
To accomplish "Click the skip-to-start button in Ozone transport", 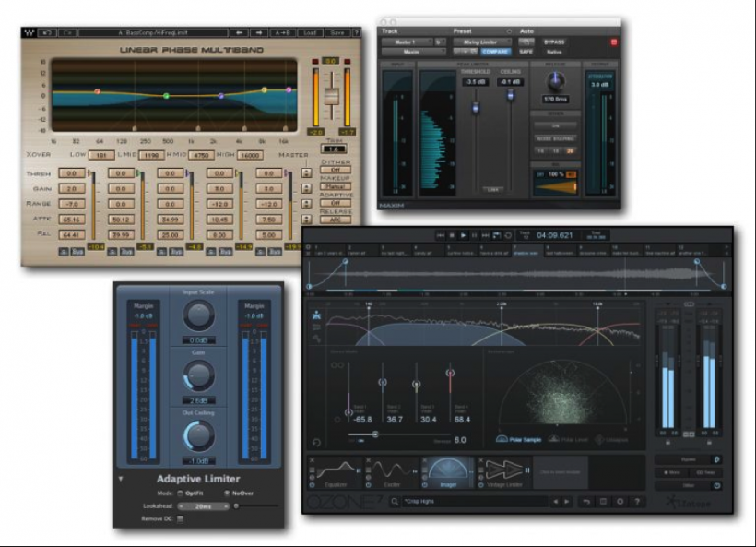I will point(441,235).
